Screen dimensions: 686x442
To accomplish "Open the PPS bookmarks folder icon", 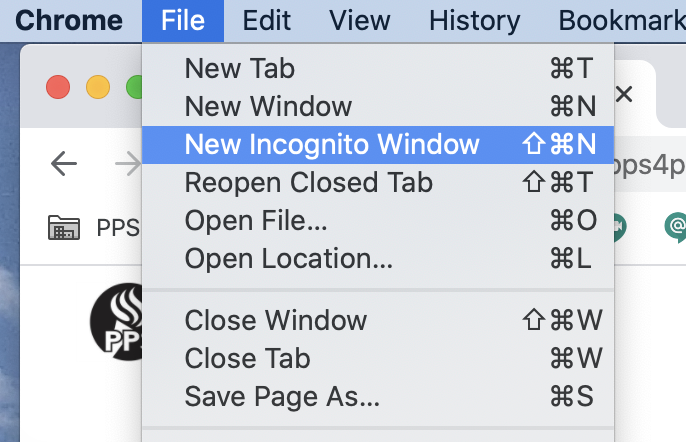I will point(64,228).
